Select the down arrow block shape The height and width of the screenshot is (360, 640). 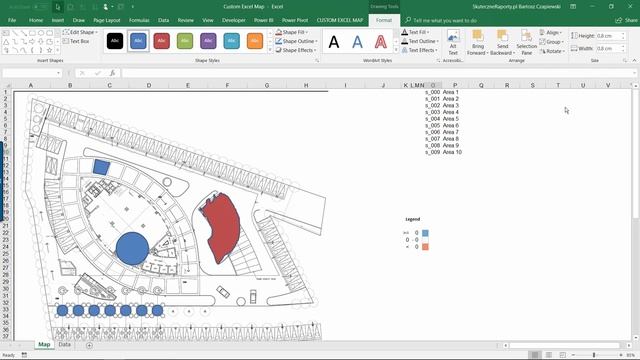[x=41, y=42]
